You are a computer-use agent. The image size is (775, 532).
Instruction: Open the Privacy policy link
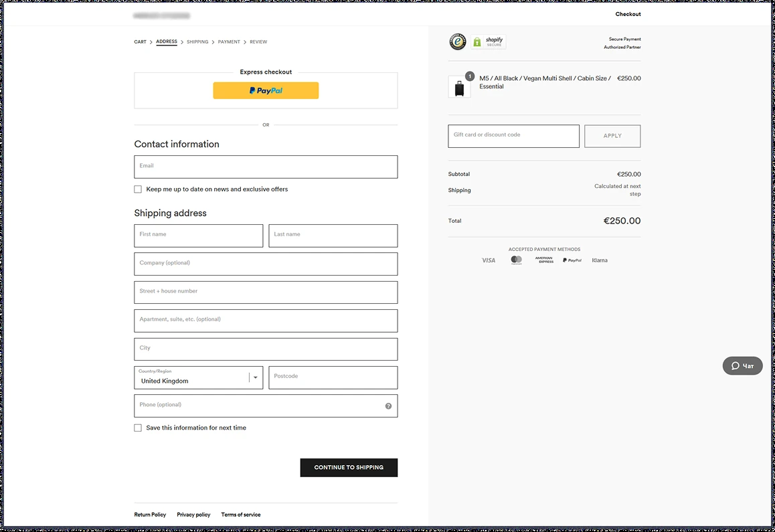click(193, 515)
